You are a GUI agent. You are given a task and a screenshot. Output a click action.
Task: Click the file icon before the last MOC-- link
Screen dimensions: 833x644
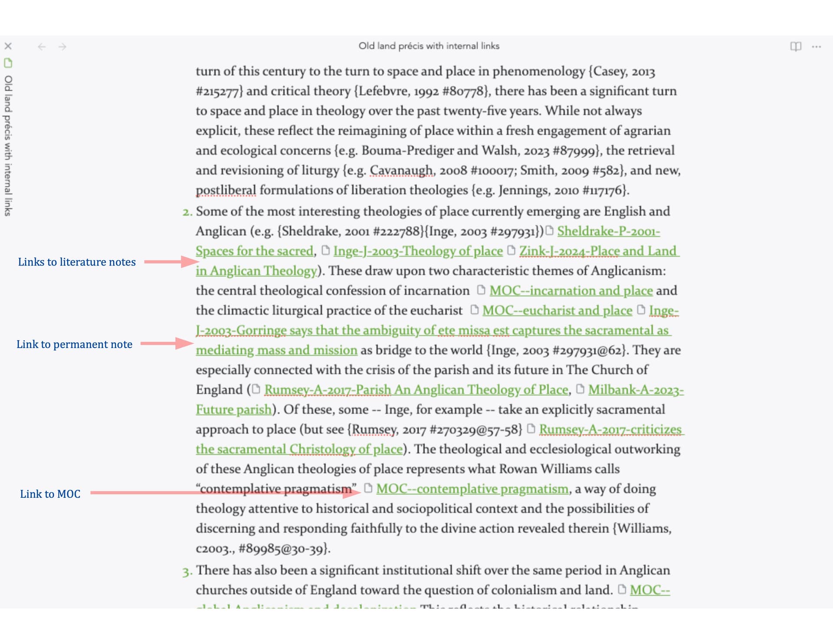[x=622, y=589]
